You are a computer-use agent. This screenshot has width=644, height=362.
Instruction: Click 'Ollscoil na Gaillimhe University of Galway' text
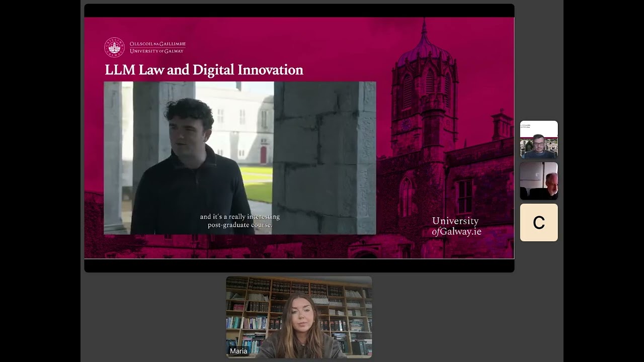[x=157, y=47]
